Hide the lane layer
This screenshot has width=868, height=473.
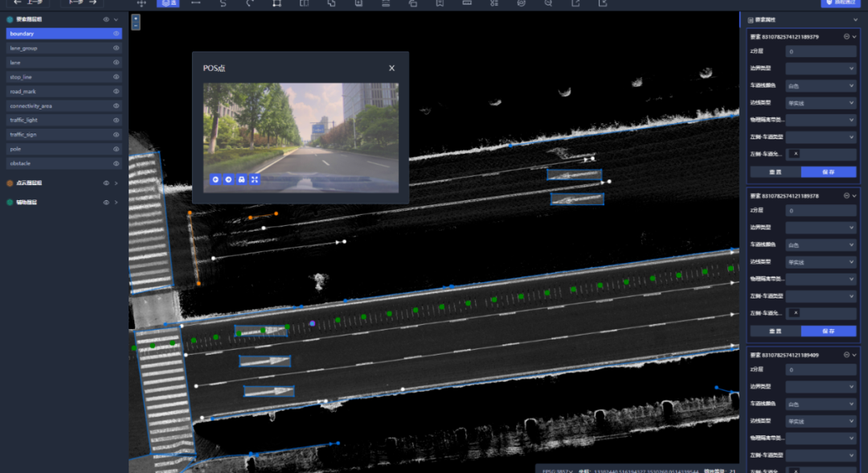click(x=117, y=63)
